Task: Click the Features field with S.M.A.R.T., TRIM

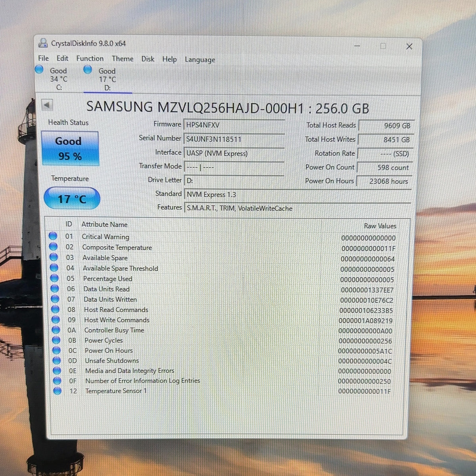Action: [x=297, y=208]
